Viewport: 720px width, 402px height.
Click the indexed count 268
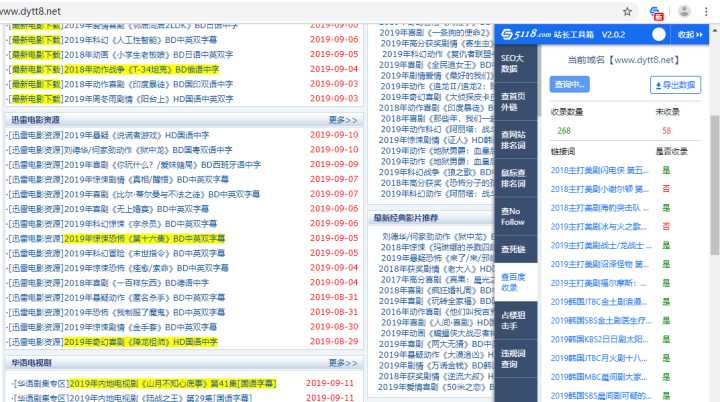(x=564, y=130)
